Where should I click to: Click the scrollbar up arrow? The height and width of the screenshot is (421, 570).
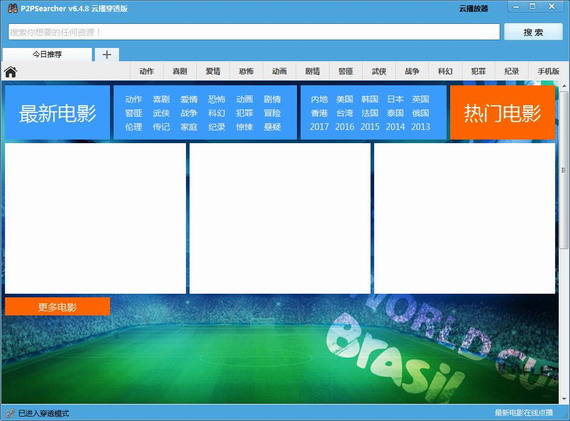[564, 87]
